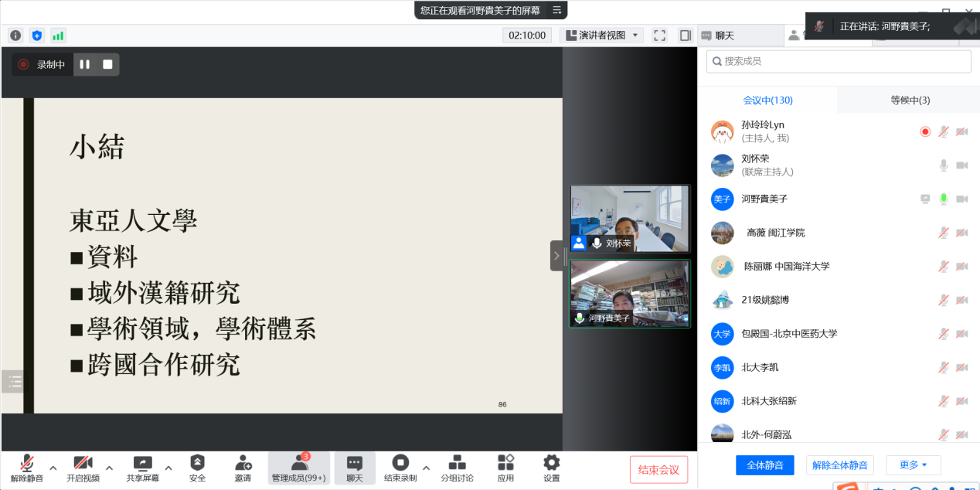Enter full screen mode
This screenshot has height=490, width=980.
tap(659, 36)
